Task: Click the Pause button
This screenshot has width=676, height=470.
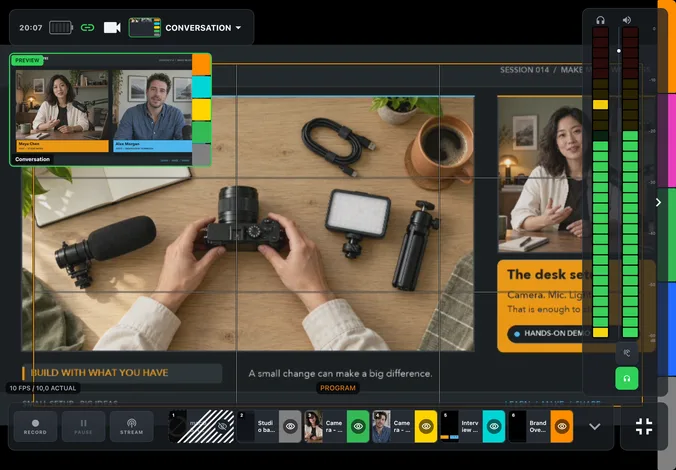Action: coord(84,426)
